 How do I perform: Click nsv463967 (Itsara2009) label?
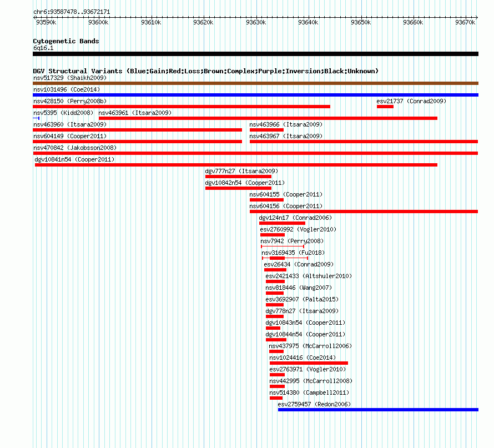pos(286,136)
